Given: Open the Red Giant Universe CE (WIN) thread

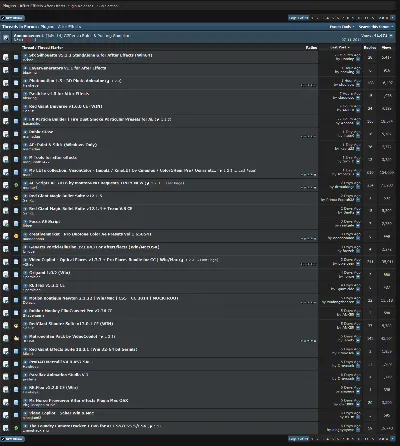Looking at the screenshot, I should [x=66, y=106].
